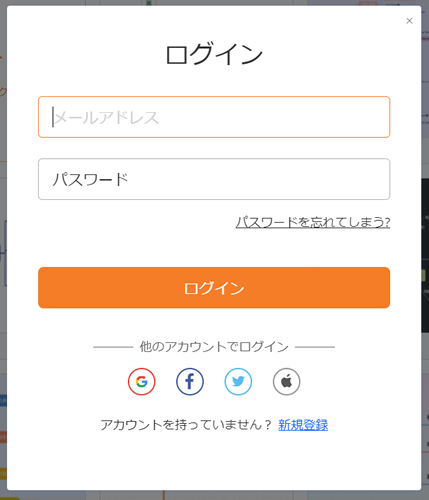Focus the メールアドレス input field
Viewport: 429px width, 500px height.
click(214, 117)
